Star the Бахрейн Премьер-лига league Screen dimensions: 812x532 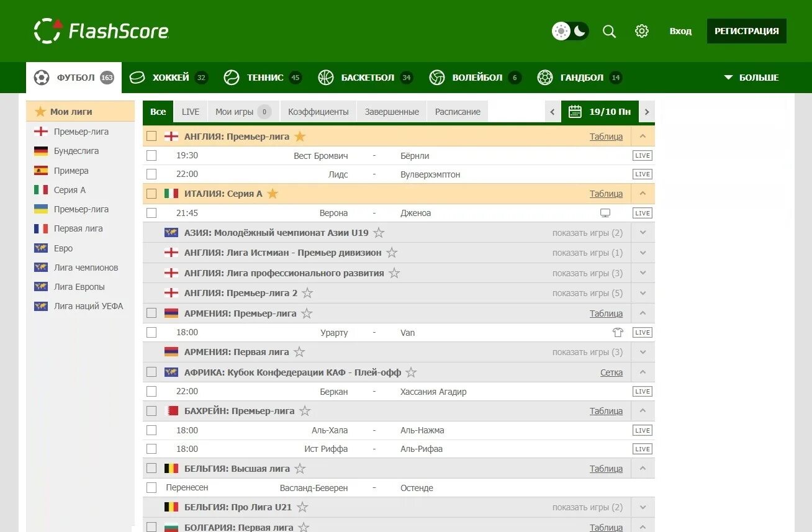(x=305, y=411)
